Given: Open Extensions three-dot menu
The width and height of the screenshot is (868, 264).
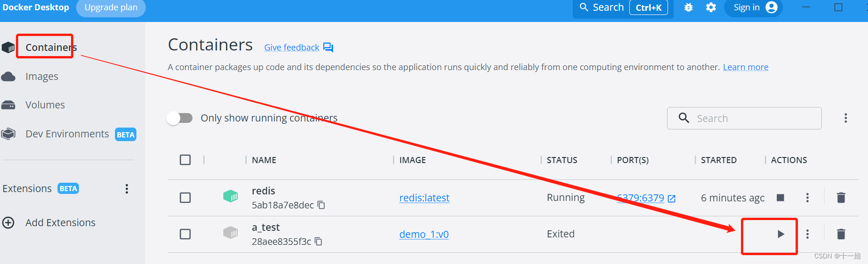Looking at the screenshot, I should (x=127, y=189).
